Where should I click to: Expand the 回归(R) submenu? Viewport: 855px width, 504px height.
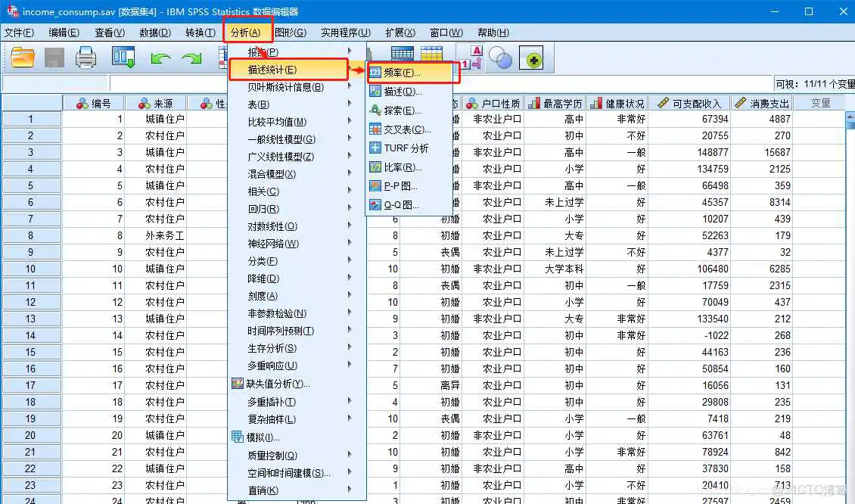pyautogui.click(x=296, y=209)
